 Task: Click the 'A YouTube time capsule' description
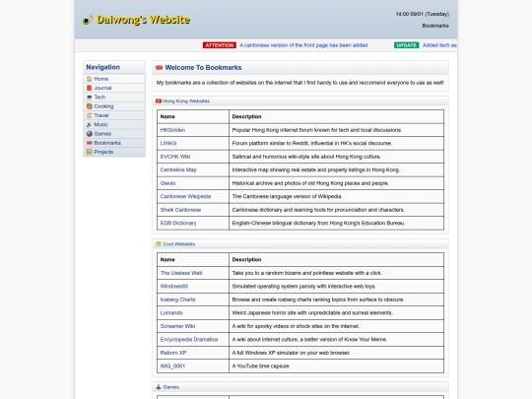pyautogui.click(x=260, y=366)
